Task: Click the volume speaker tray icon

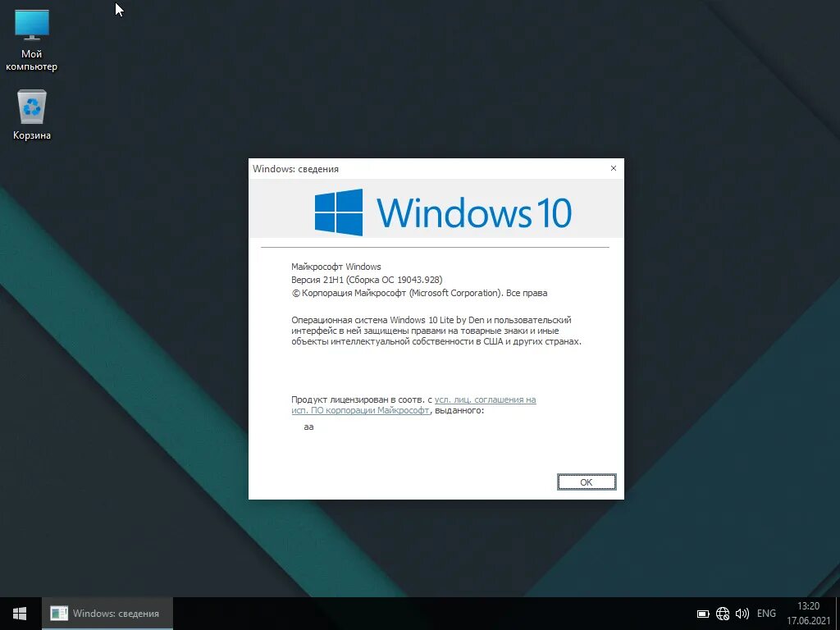Action: (742, 613)
